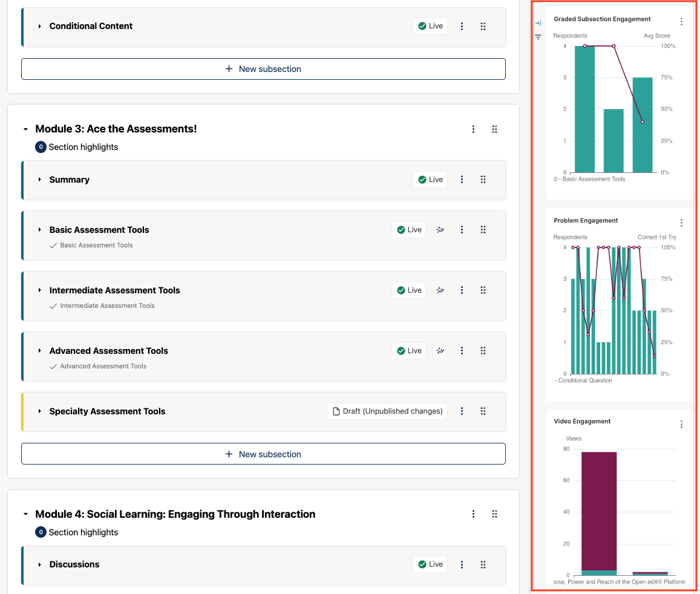Click the Section highlights badge under Module 4

(x=77, y=532)
